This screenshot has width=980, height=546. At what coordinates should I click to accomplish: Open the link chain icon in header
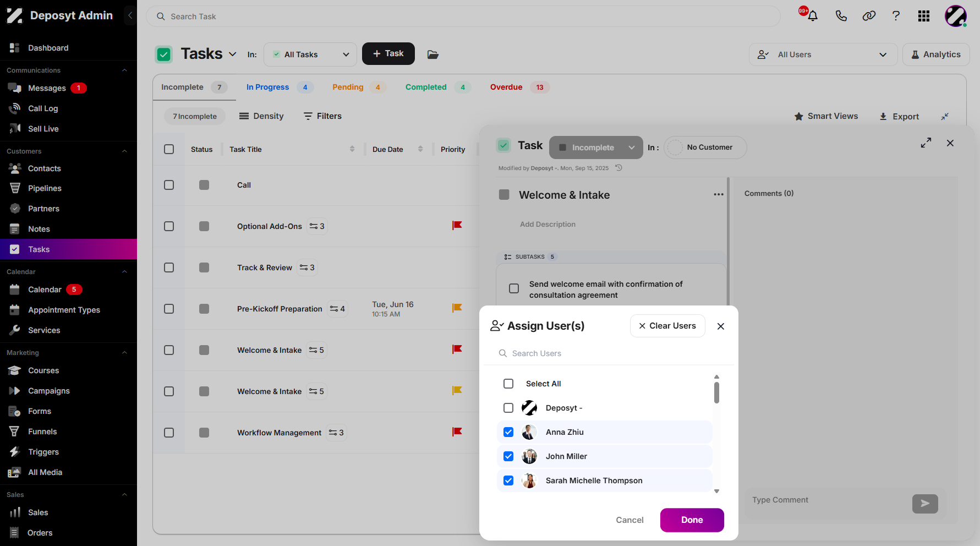pos(869,16)
